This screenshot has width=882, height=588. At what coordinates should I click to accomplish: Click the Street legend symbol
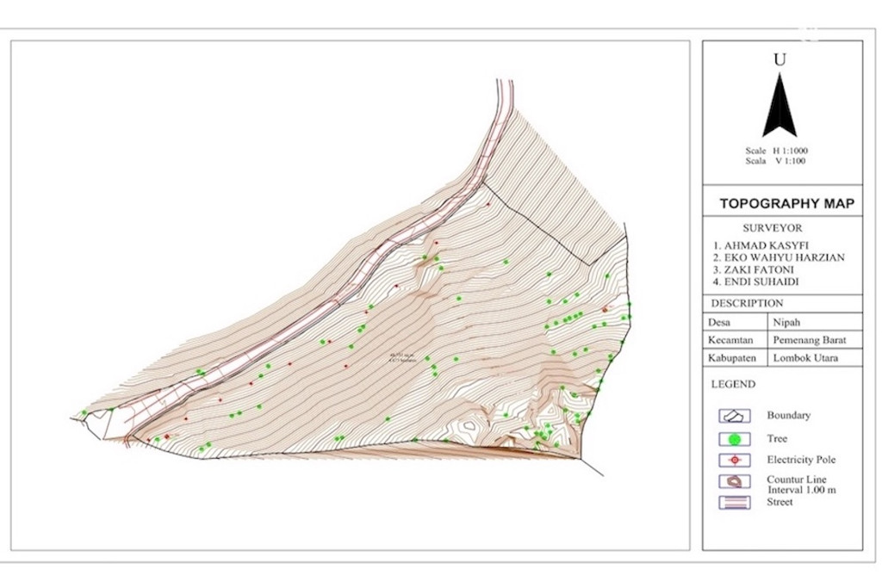pos(734,503)
